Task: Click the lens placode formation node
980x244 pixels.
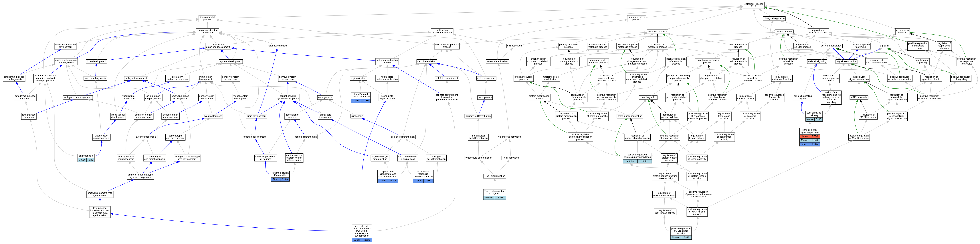Action: click(29, 116)
